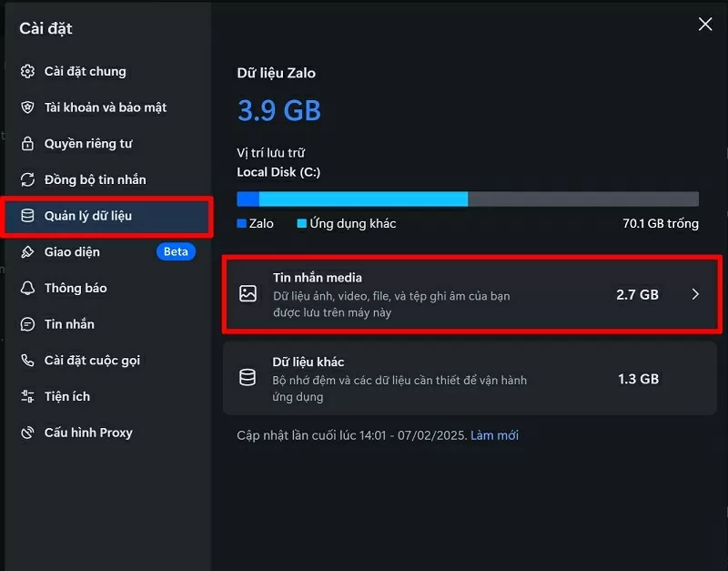Click the shield icon for account security

pyautogui.click(x=27, y=107)
